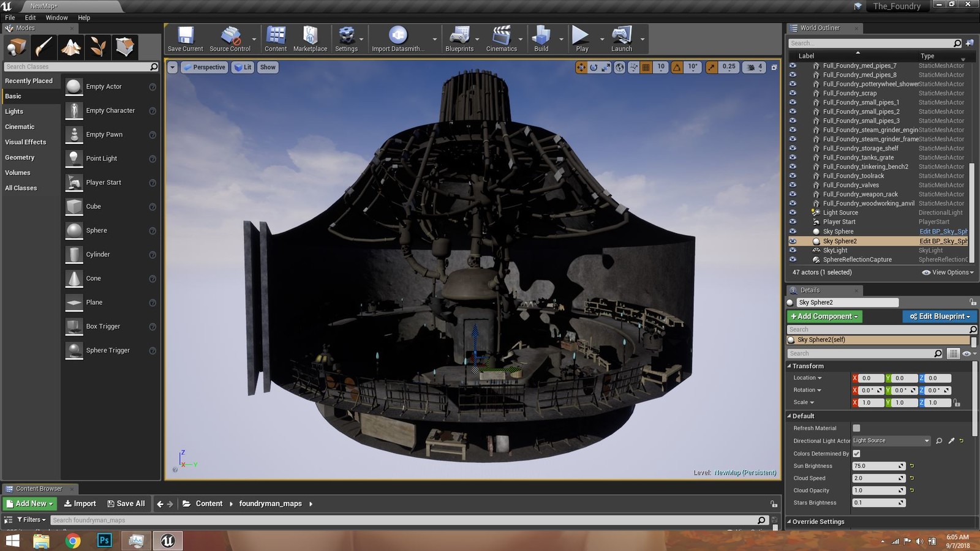This screenshot has width=980, height=551.
Task: Open the Blueprints toolbar icon
Action: (x=459, y=35)
